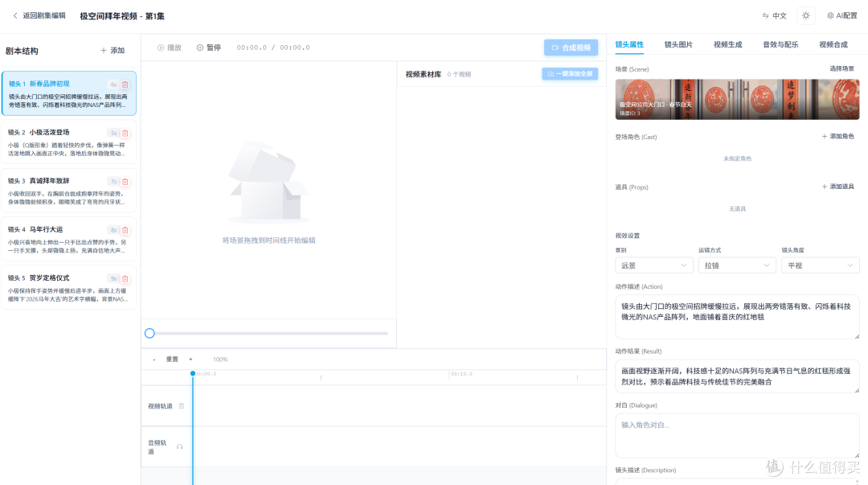
Task: Click the 动作描述 (Action) text area
Action: 737,317
